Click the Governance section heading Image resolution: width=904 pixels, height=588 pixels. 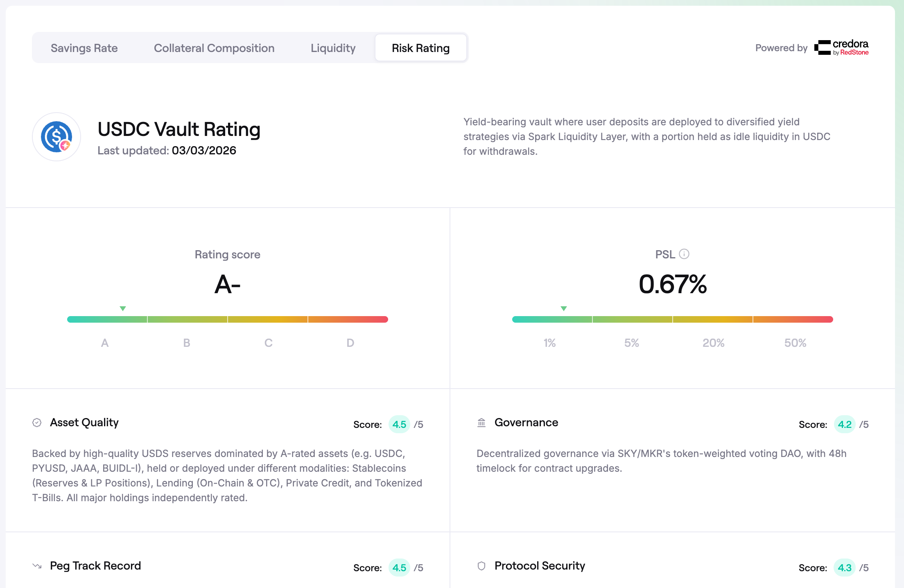coord(526,423)
